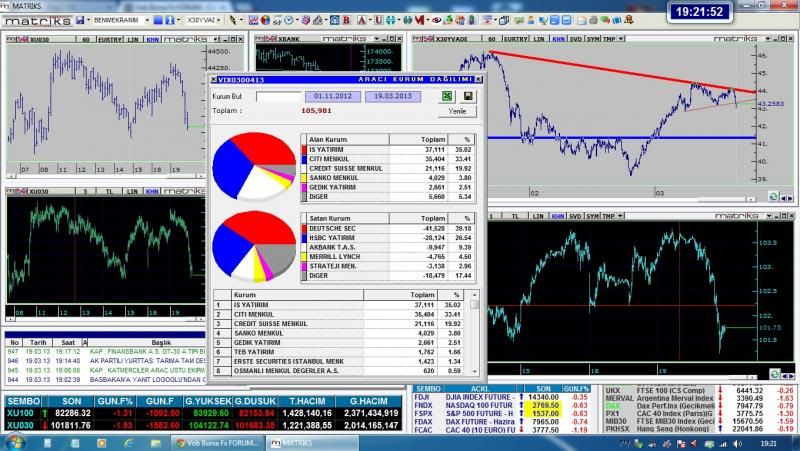Open the BENIMEKRANIM screen dropdown
The image size is (800, 451).
pos(147,20)
